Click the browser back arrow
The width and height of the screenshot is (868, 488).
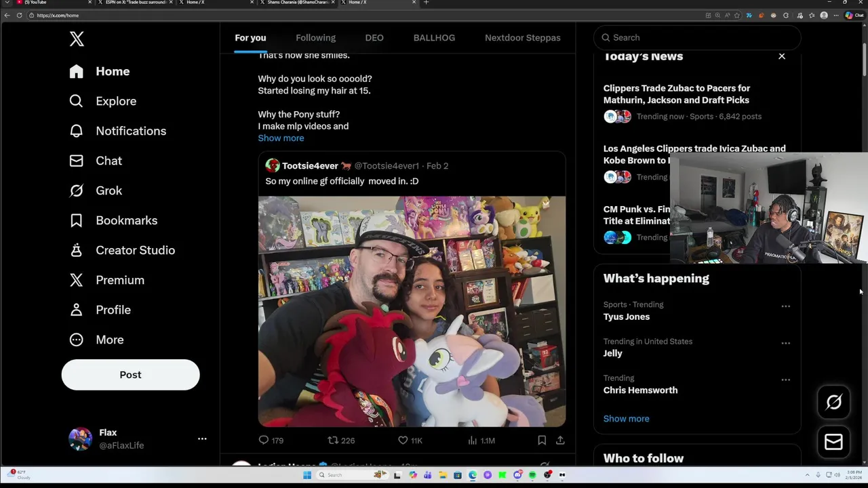tap(7, 15)
